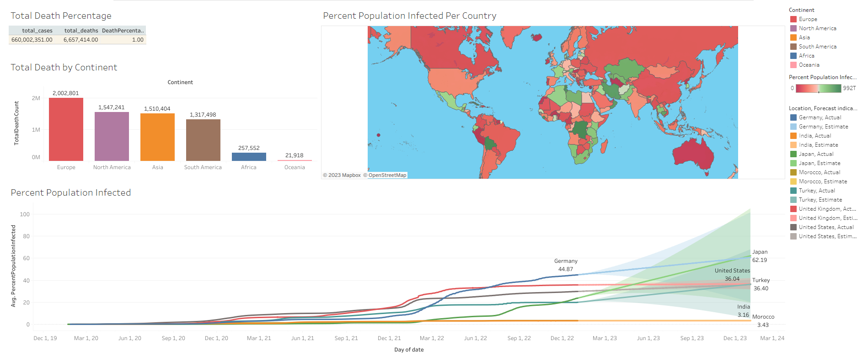Select the North America legend swatch
The image size is (868, 357).
(x=793, y=28)
